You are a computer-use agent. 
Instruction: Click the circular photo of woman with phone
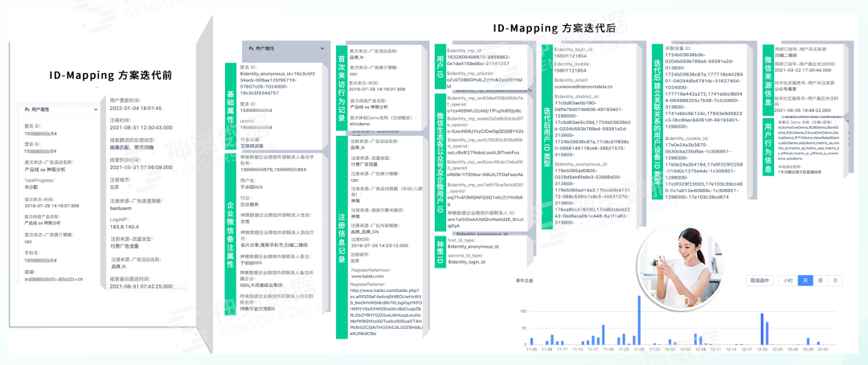(x=681, y=268)
